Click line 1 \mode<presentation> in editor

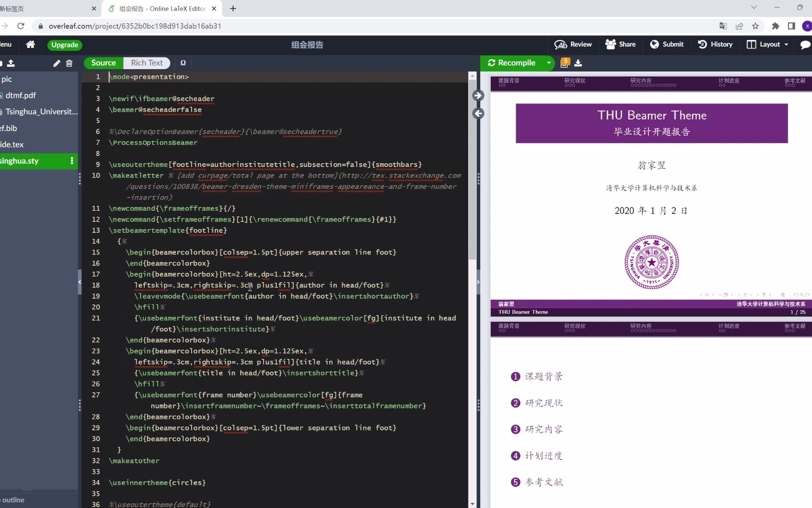(149, 77)
